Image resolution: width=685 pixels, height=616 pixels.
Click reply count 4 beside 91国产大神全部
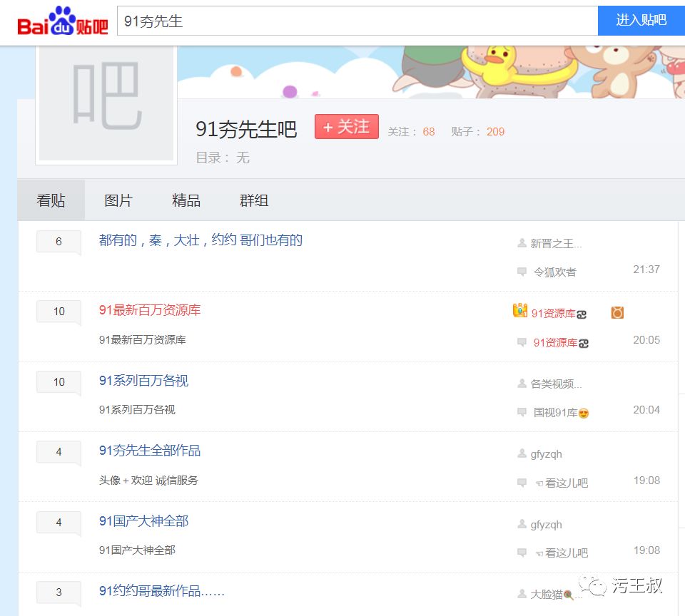(x=59, y=522)
